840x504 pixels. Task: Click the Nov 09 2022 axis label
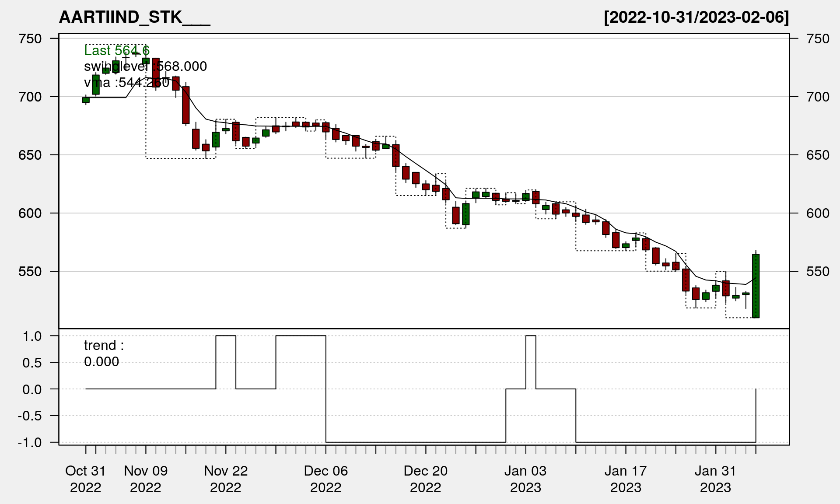tap(146, 479)
